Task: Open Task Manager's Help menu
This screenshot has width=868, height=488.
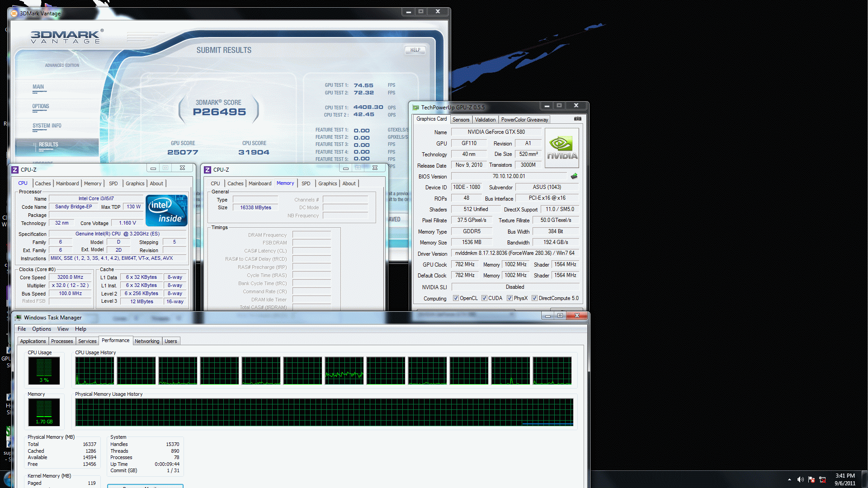Action: [80, 329]
